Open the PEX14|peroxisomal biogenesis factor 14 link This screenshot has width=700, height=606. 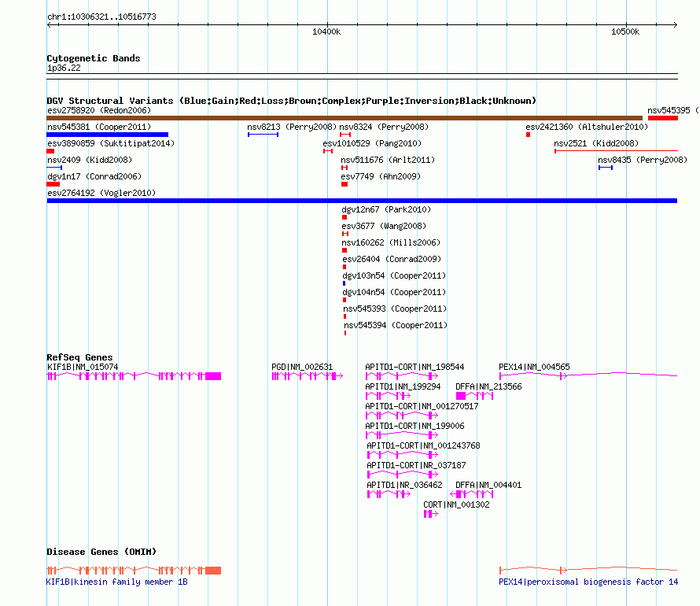click(x=588, y=582)
